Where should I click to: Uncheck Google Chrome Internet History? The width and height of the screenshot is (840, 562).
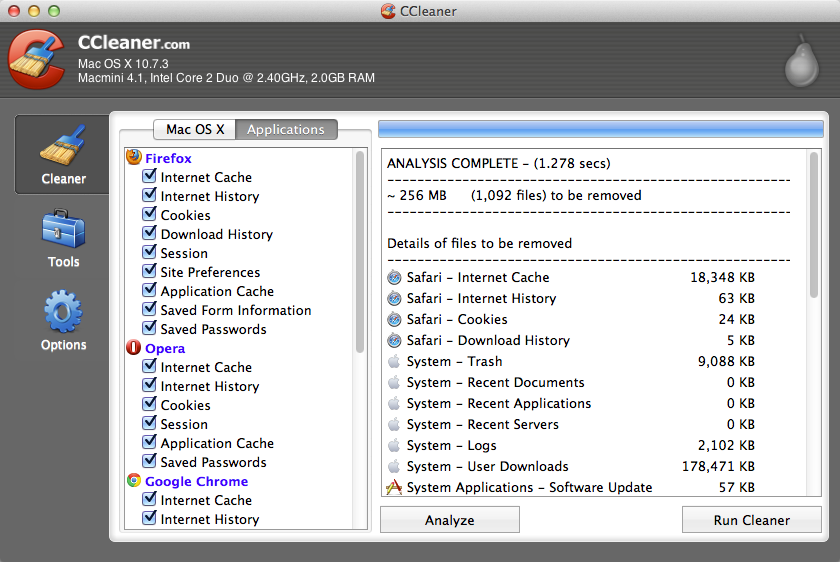[x=149, y=518]
